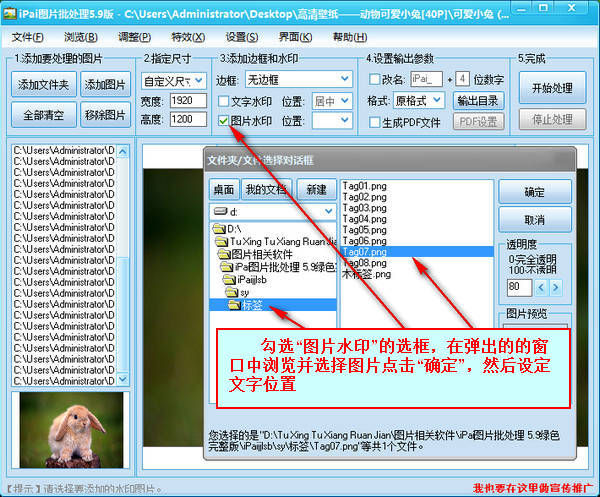Select the D:\ root folder icon
This screenshot has height=497, width=600.
coord(219,229)
